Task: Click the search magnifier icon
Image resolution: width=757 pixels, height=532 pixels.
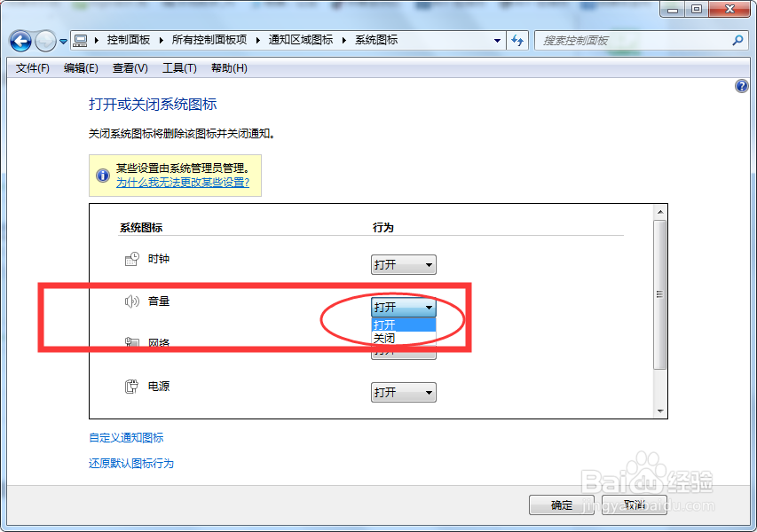Action: 737,41
